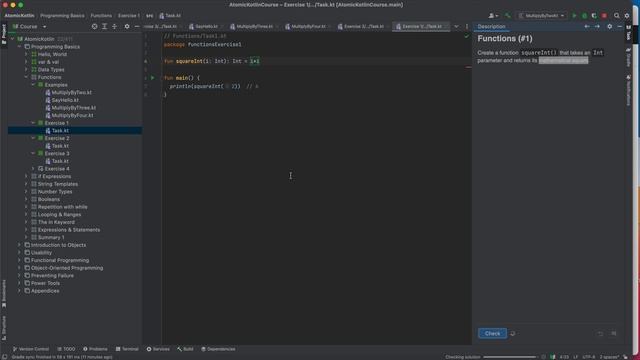Run main function using gutter play icon
Viewport: 640px width, 360px height.
click(153, 78)
